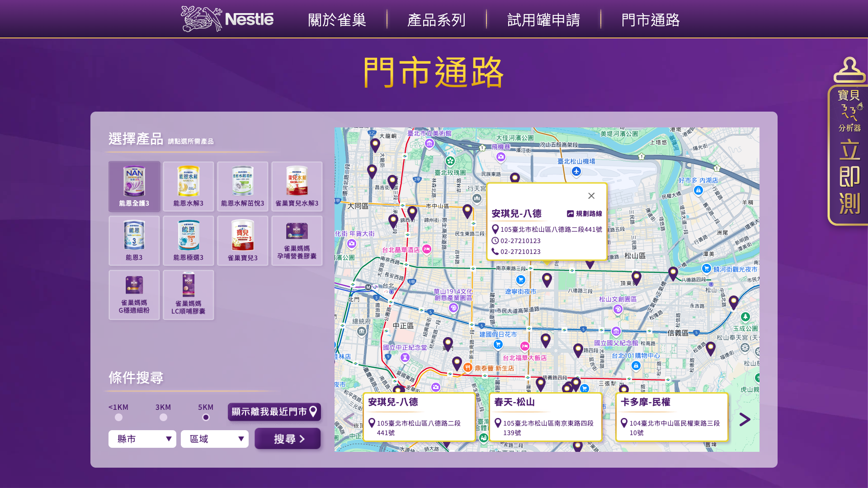Open the 卡多摩-民權 store card
The width and height of the screenshot is (868, 488).
tap(672, 417)
